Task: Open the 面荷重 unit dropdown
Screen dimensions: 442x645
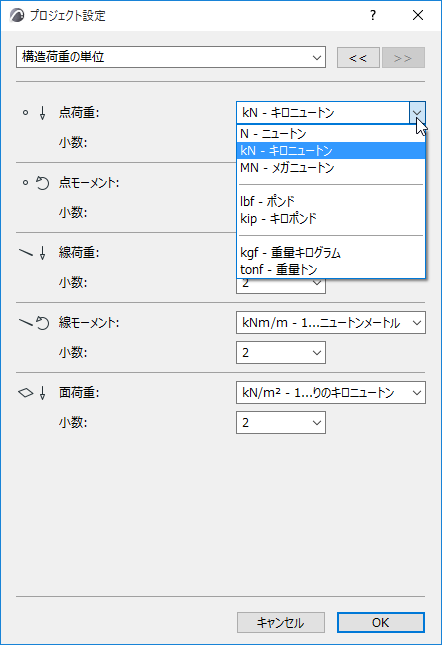Action: click(331, 393)
